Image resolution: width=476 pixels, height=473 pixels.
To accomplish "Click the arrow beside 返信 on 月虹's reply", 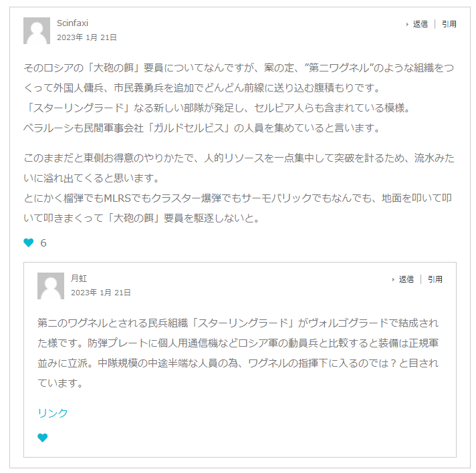I will point(393,279).
